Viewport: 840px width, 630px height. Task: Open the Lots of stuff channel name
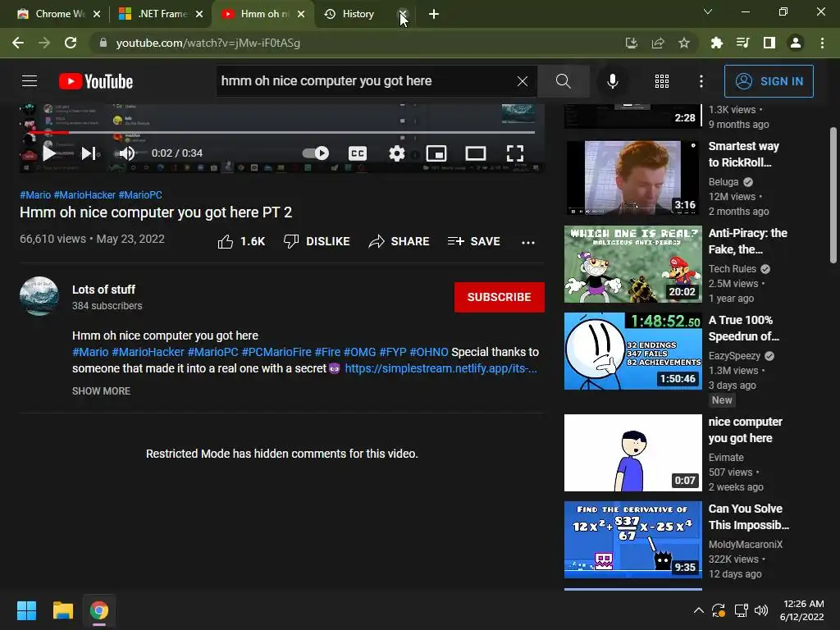tap(104, 290)
